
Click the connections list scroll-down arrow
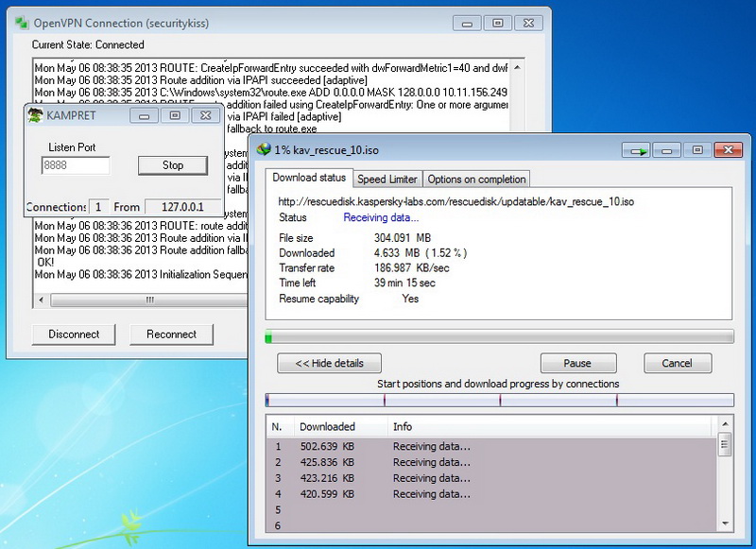(x=724, y=523)
